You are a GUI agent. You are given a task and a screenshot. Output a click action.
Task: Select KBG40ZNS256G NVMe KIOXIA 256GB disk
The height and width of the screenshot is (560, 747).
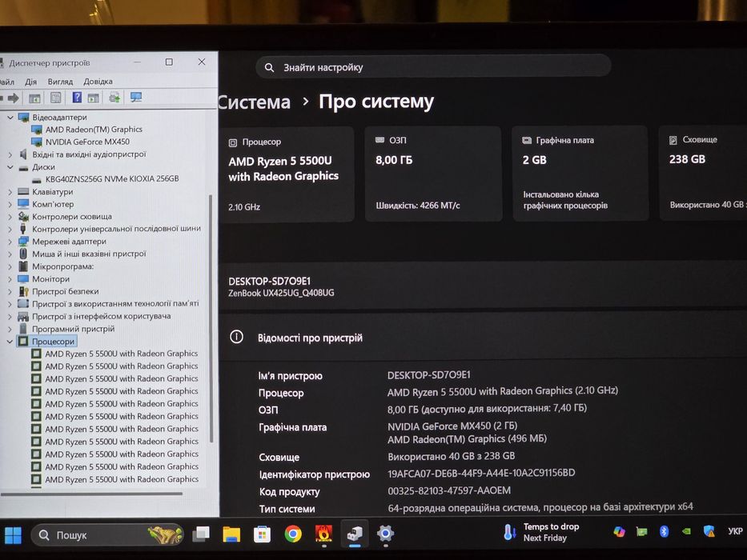tap(112, 178)
